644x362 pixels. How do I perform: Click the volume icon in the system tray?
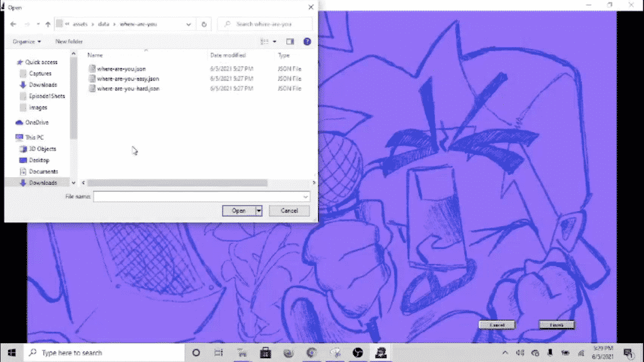[520, 353]
